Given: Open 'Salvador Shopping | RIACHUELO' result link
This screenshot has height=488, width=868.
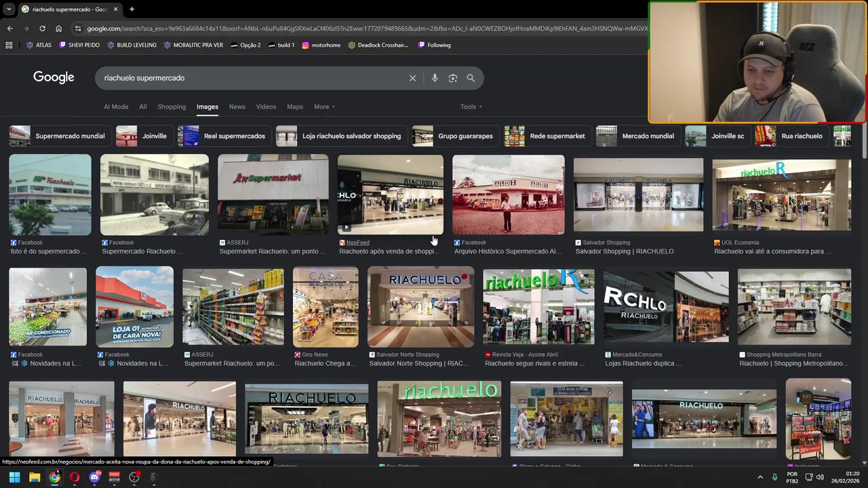Looking at the screenshot, I should [x=625, y=251].
